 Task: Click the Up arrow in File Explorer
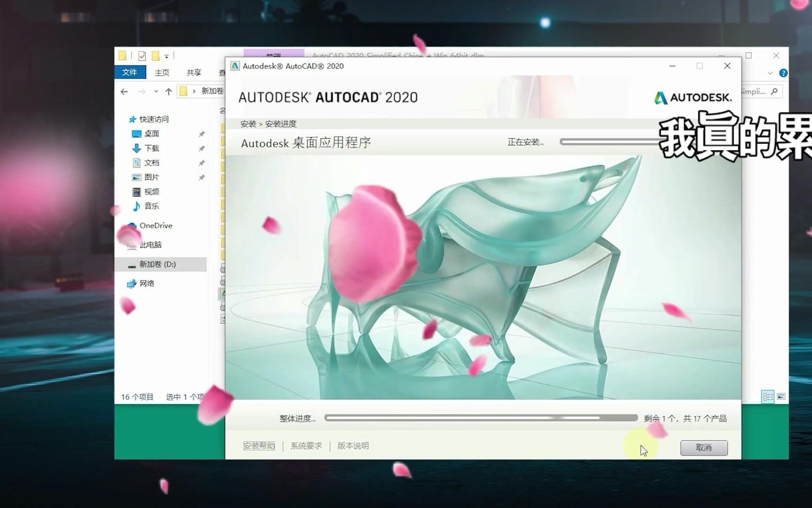[168, 91]
